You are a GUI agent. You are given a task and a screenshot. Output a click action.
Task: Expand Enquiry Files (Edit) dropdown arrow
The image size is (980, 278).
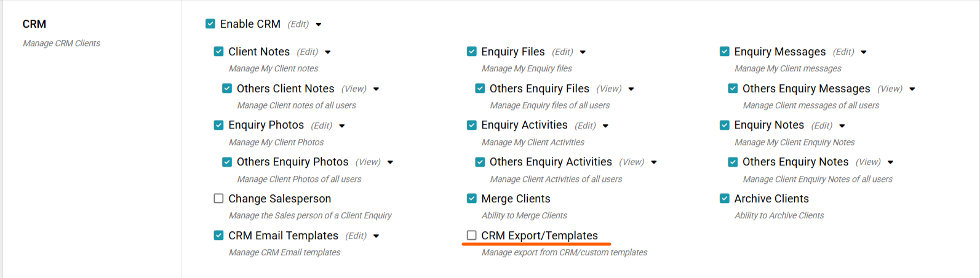click(x=583, y=52)
